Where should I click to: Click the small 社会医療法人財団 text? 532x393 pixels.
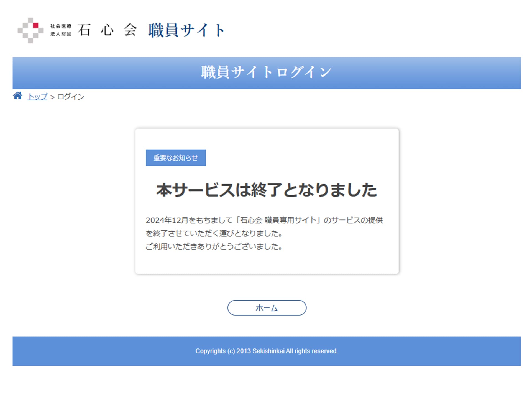pos(61,30)
